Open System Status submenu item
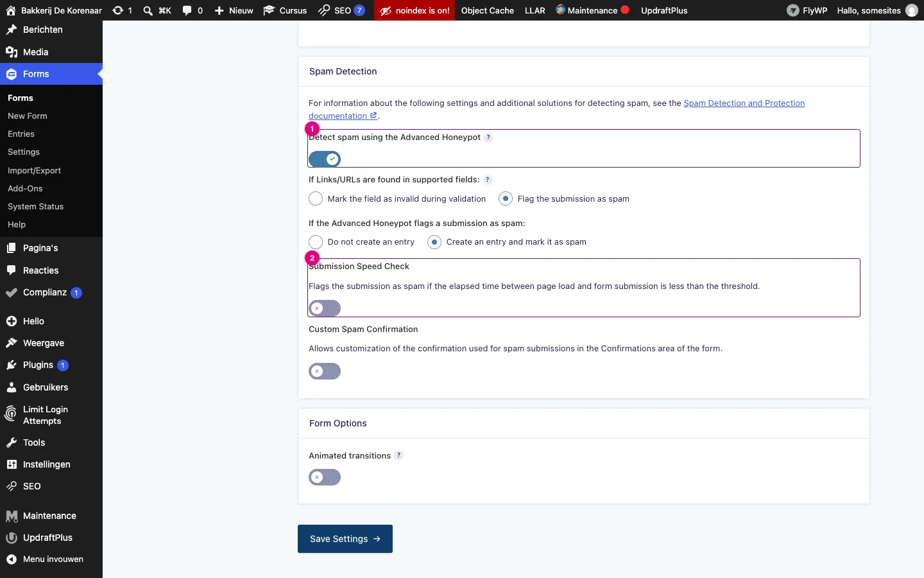 click(x=36, y=207)
